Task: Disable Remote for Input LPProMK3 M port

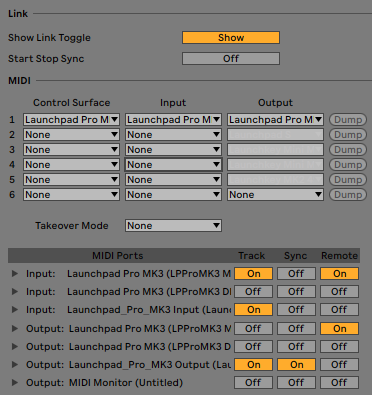Action: click(x=339, y=274)
